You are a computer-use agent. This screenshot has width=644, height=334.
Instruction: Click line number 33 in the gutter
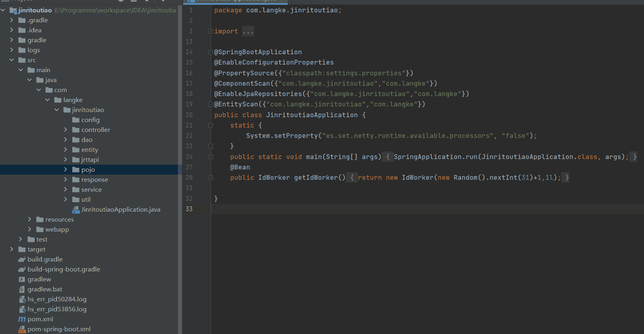[x=189, y=209]
